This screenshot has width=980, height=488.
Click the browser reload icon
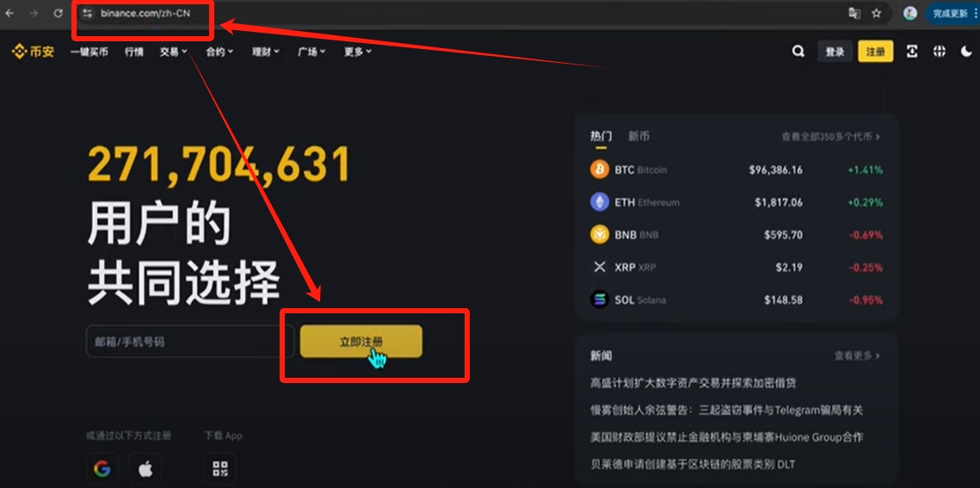click(59, 13)
